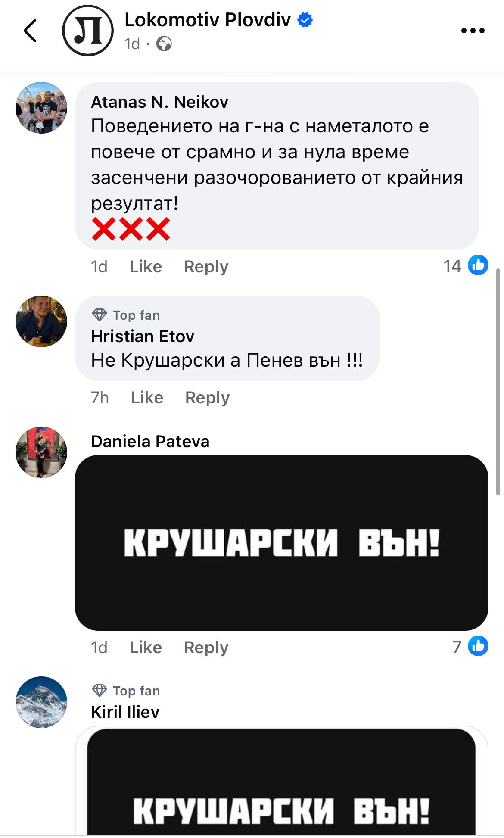Open the three-dot more options menu

(473, 31)
